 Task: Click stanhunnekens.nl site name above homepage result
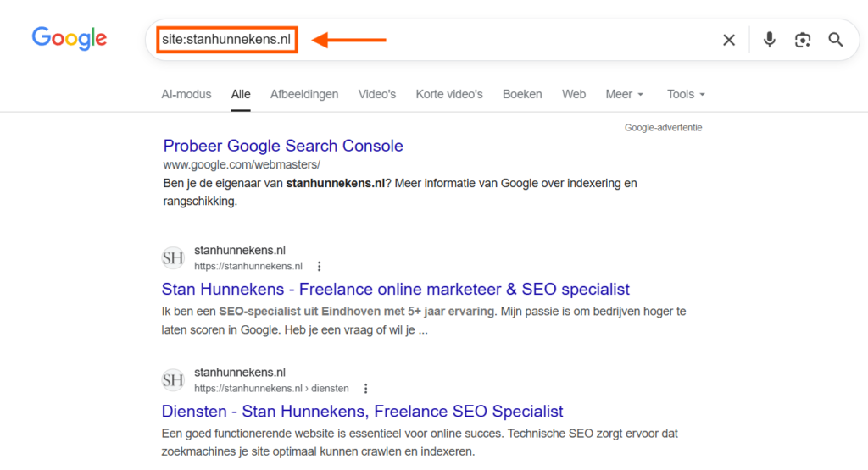pos(240,251)
